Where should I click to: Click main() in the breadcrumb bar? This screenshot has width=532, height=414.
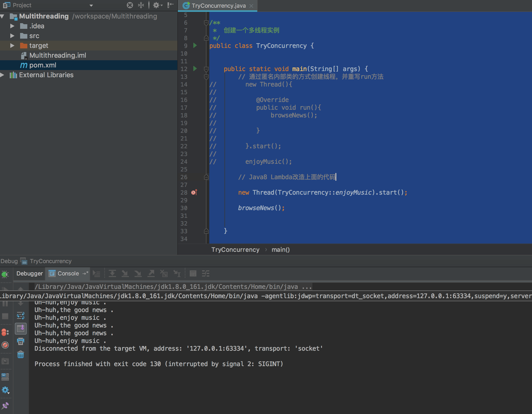pyautogui.click(x=280, y=249)
